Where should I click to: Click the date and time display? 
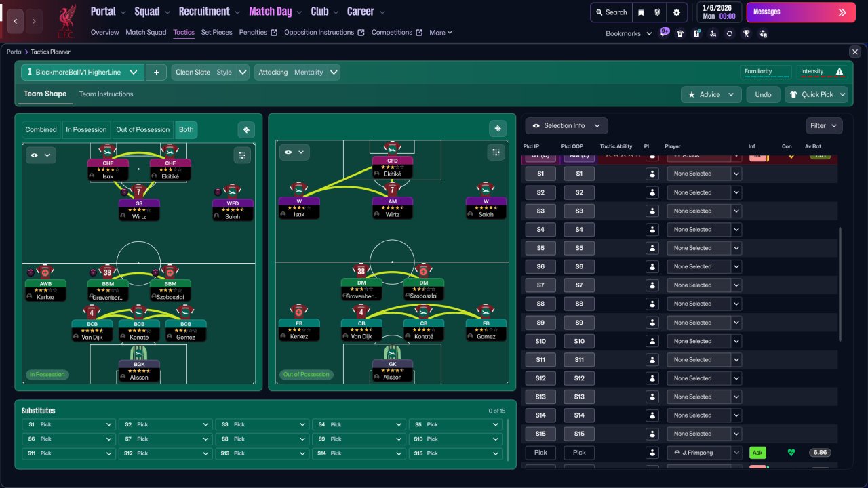pos(719,12)
